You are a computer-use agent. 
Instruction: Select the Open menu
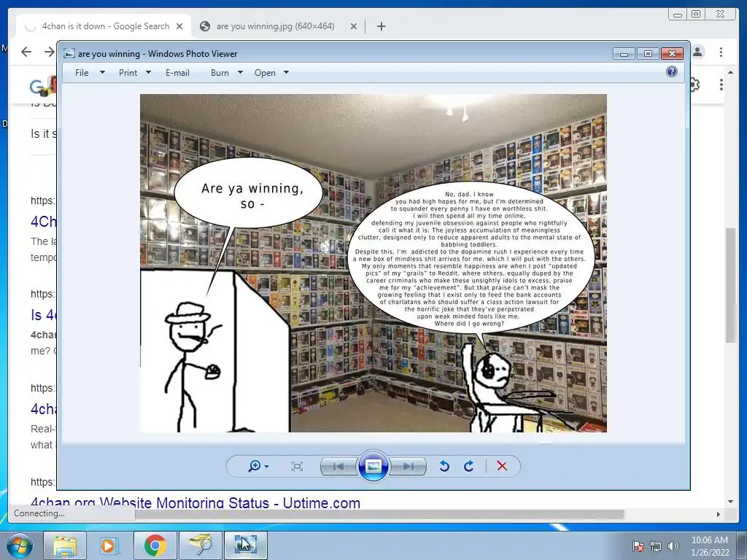(x=265, y=73)
